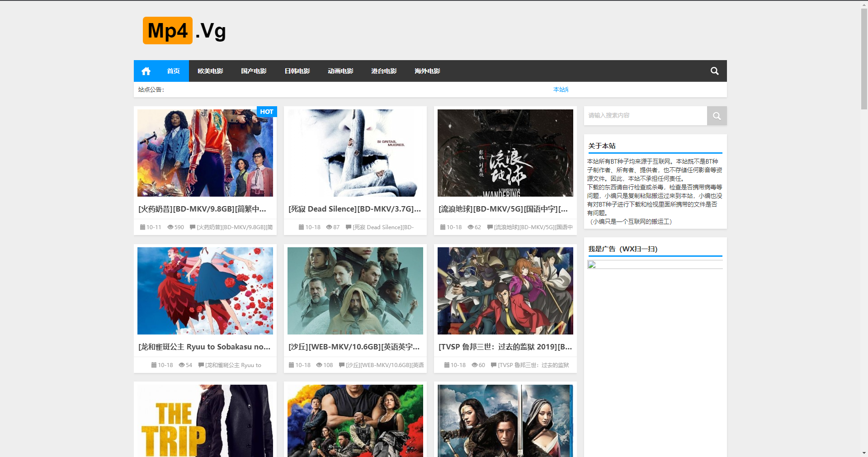
Task: Click the eye views icon showing 54
Action: 182,365
